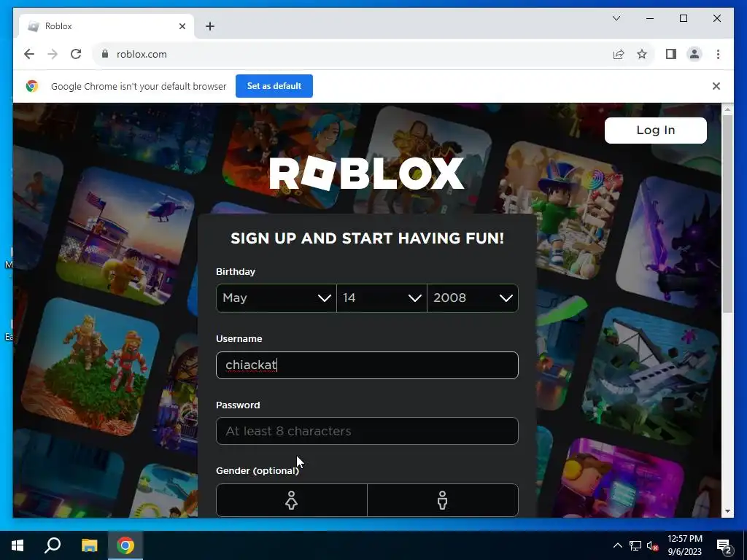Share this page using the share icon
The width and height of the screenshot is (747, 560).
point(619,54)
